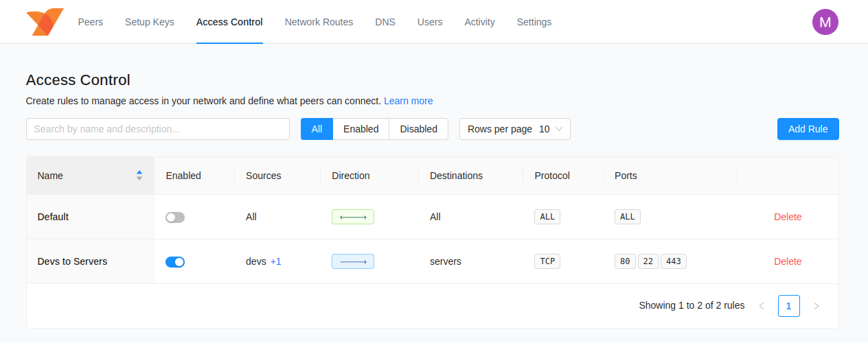The height and width of the screenshot is (343, 868).
Task: Filter rules by Enabled only
Action: 361,129
